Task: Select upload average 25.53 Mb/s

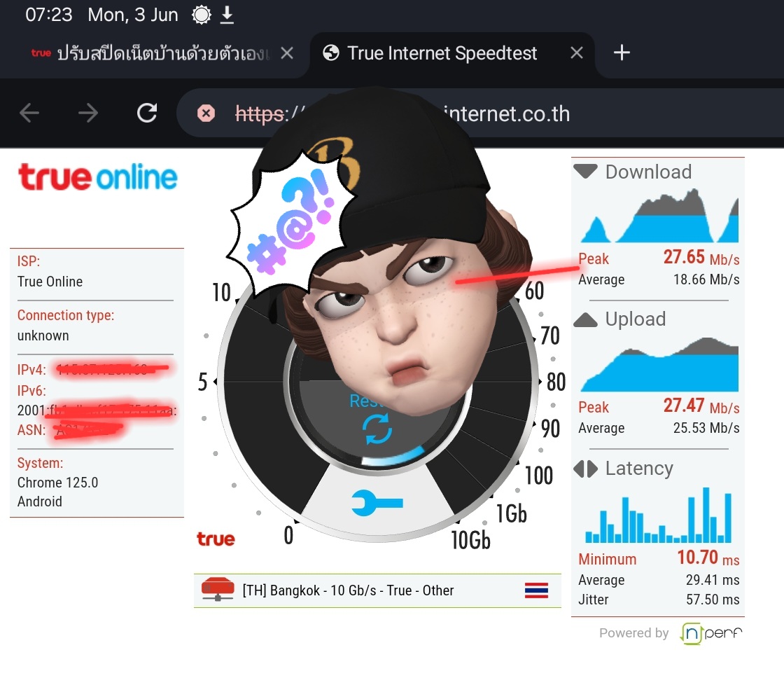Action: [706, 428]
